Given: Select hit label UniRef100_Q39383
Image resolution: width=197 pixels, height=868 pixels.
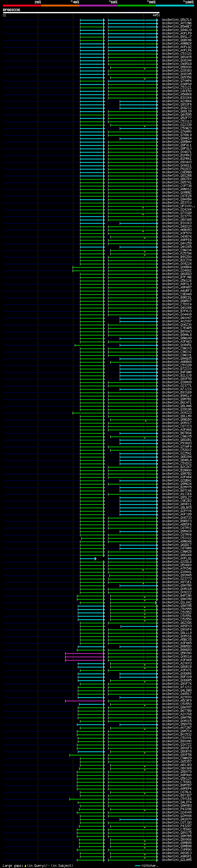Looking at the screenshot, I should [x=176, y=71].
